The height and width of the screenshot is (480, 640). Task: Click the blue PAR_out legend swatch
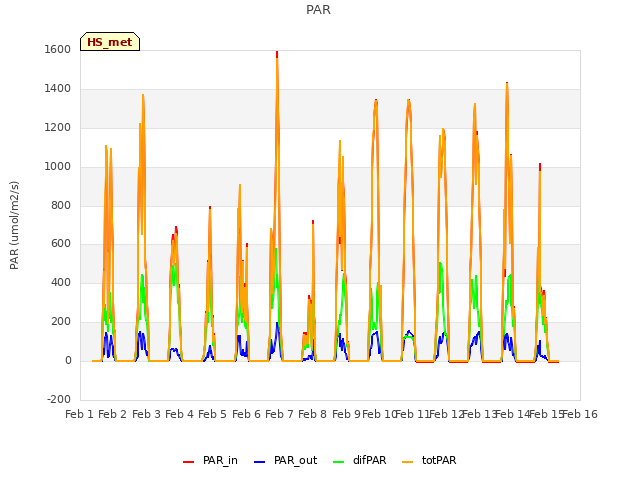pos(260,462)
